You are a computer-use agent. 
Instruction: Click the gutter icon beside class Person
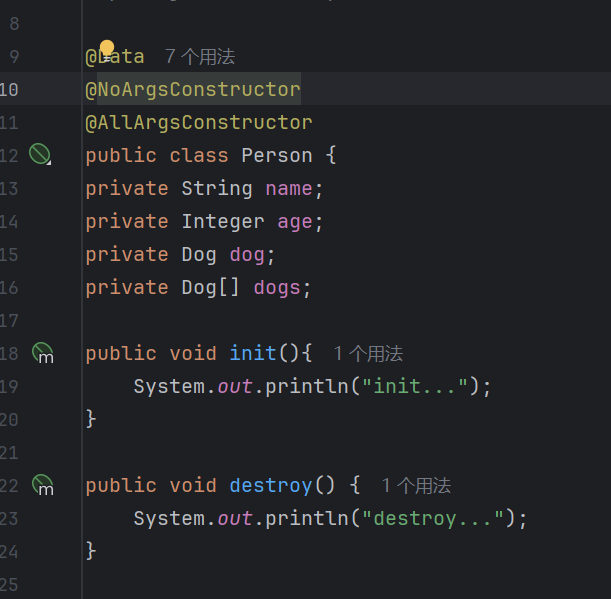pos(40,154)
